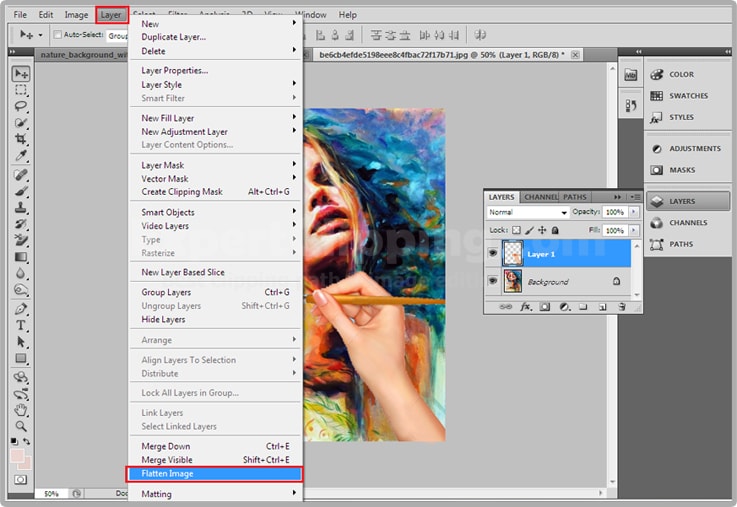
Task: Select the Dodge tool
Action: [x=21, y=289]
